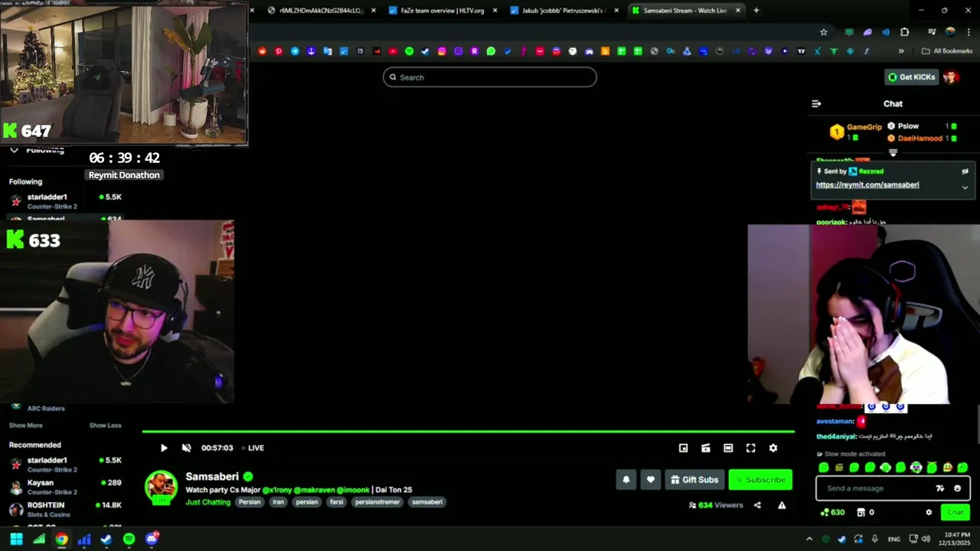This screenshot has width=980, height=551.
Task: Open Windows Start menu
Action: coord(16,539)
